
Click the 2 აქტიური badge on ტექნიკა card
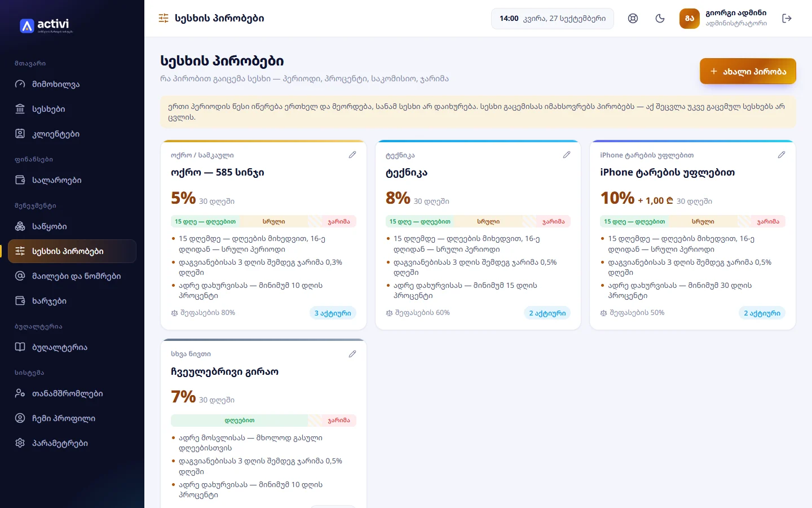pyautogui.click(x=548, y=313)
